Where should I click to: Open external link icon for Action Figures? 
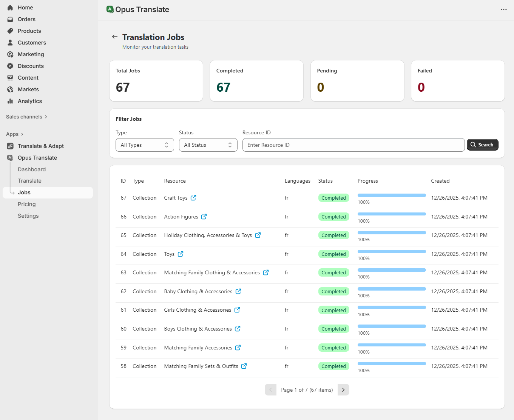coord(204,217)
